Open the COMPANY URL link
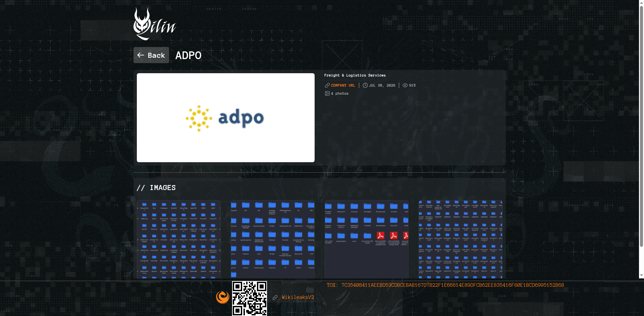 coord(343,85)
